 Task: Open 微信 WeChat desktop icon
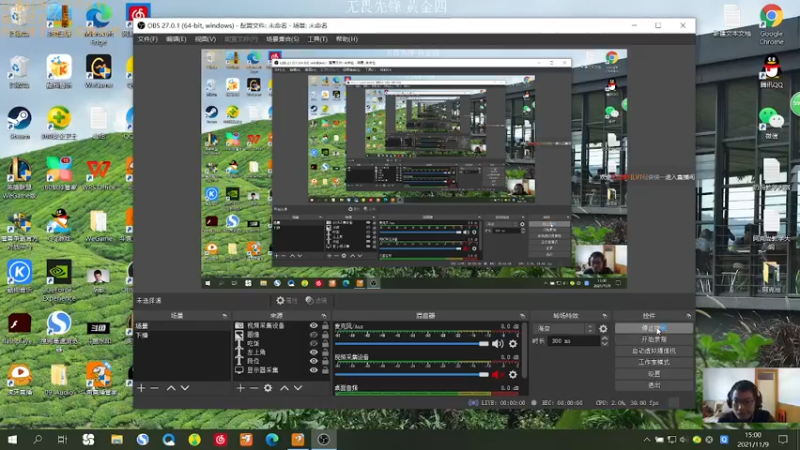pos(771,123)
